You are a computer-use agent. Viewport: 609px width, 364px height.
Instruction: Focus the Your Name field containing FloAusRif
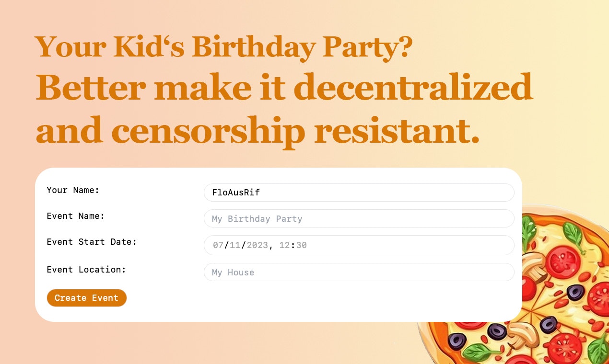359,193
